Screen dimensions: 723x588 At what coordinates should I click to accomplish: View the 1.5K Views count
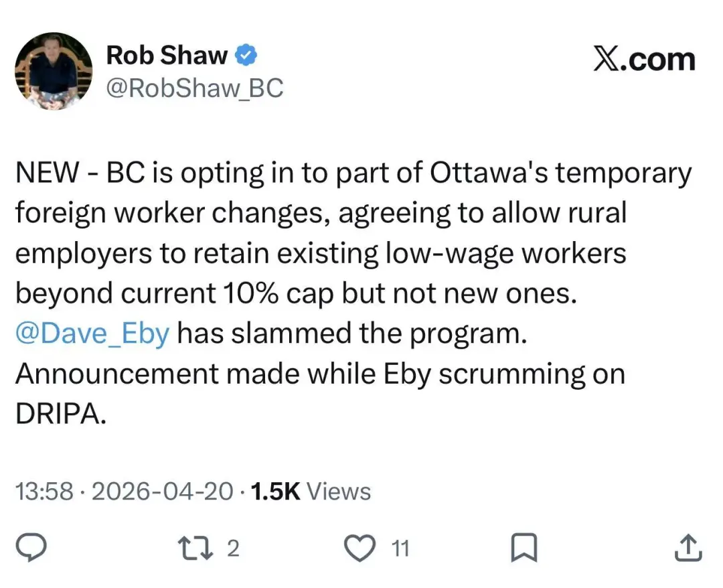pos(309,492)
